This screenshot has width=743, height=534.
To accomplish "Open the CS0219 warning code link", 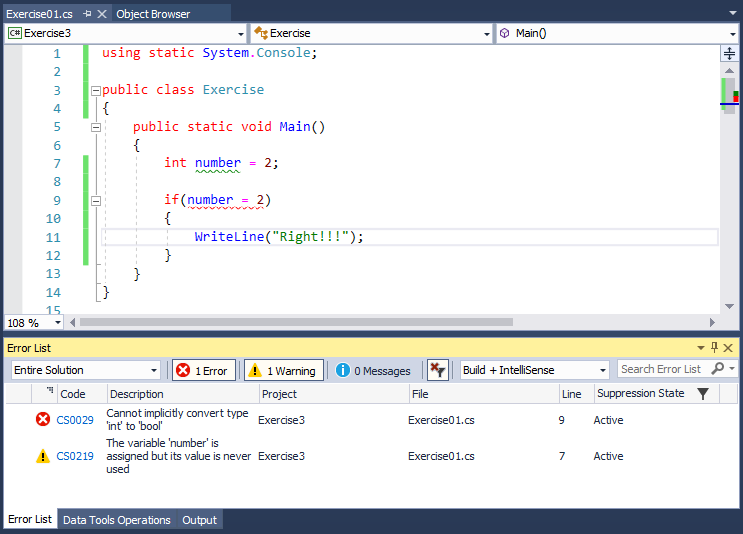I will pyautogui.click(x=75, y=456).
